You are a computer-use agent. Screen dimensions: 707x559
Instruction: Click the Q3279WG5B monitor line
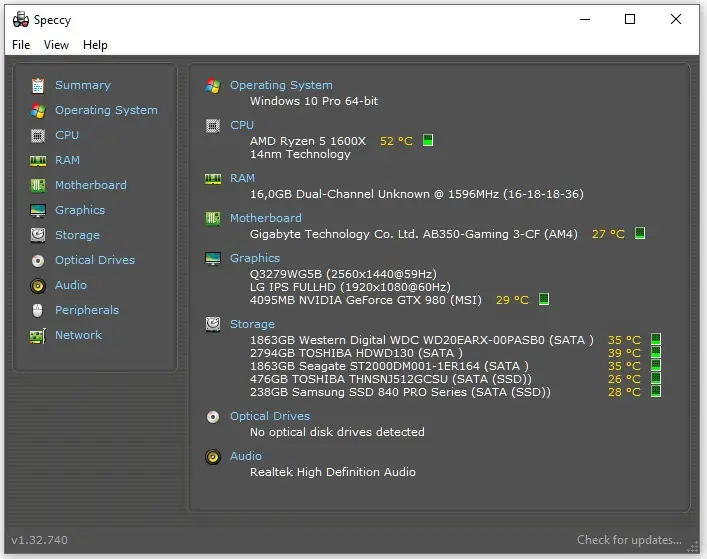pos(343,274)
